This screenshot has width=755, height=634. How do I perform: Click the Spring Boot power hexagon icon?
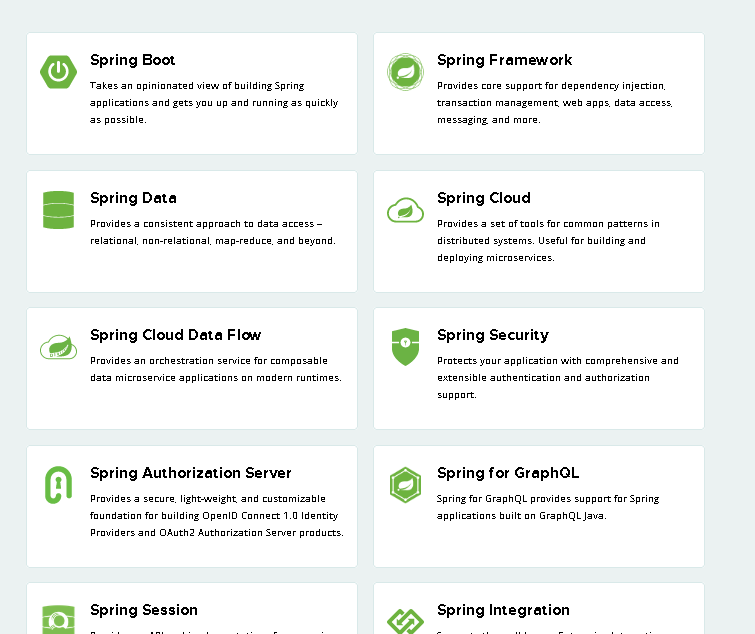point(58,72)
